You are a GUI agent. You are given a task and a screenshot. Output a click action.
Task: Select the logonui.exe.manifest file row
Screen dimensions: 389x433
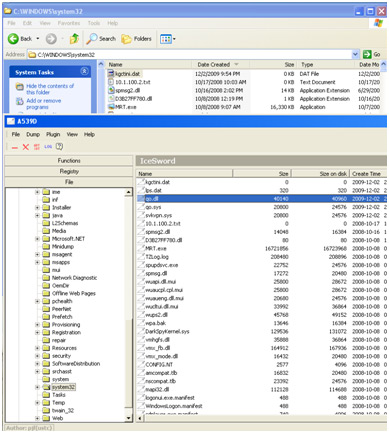262,398
